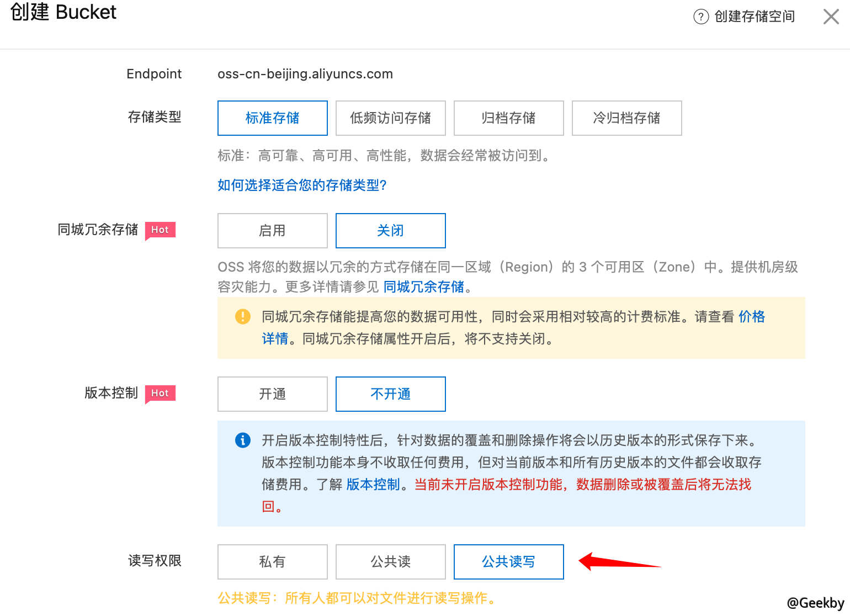Open the 版本控制 documentation link
The image size is (850, 616).
tap(373, 485)
